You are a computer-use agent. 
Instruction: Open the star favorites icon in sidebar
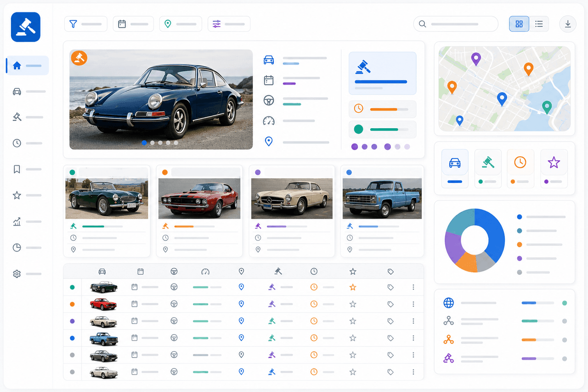[17, 195]
